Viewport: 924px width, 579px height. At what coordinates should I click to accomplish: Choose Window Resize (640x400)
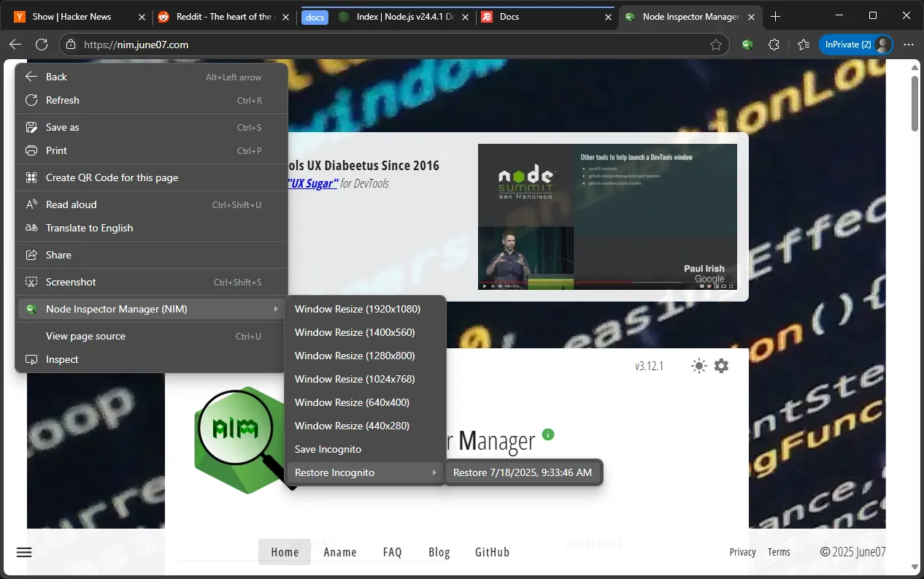click(365, 402)
